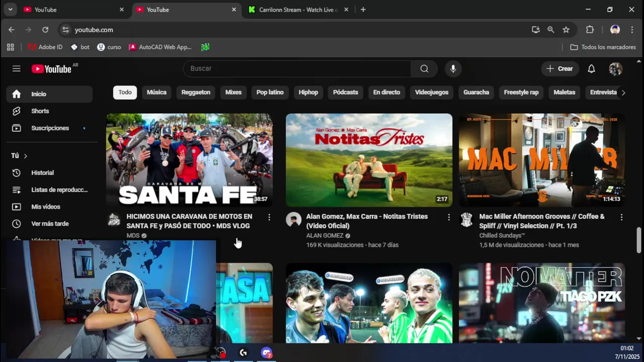The height and width of the screenshot is (362, 644).
Task: Open the Logitech G Hub taskbar icon
Action: (x=243, y=353)
